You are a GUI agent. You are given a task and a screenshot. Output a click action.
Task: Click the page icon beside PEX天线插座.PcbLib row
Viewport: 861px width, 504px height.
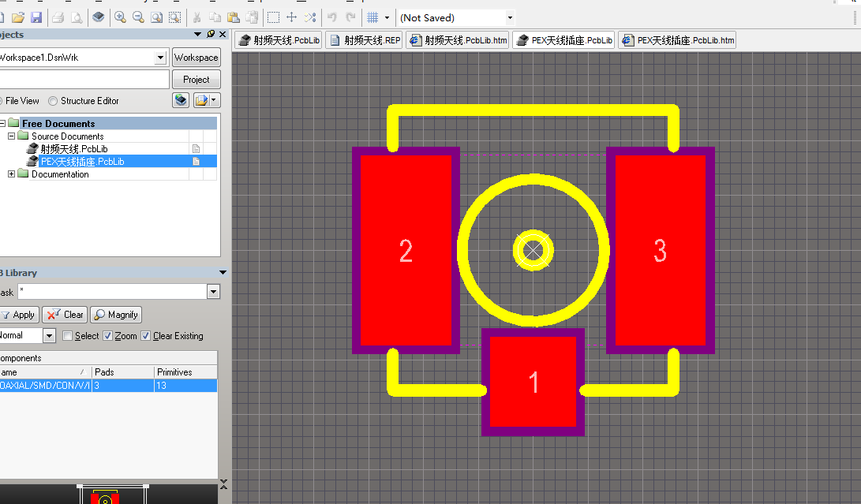(196, 162)
